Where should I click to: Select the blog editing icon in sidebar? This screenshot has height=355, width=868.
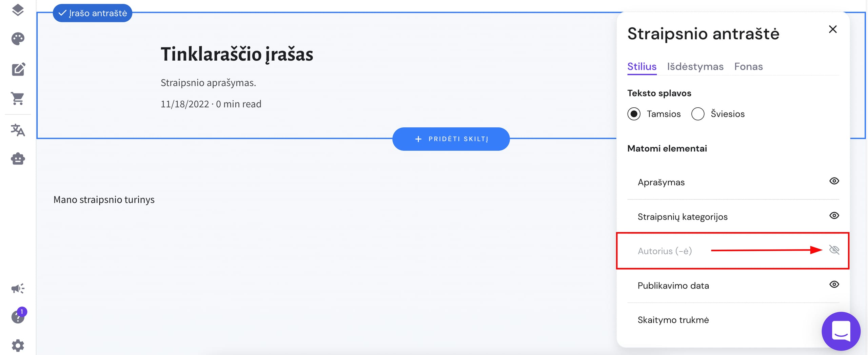[18, 69]
